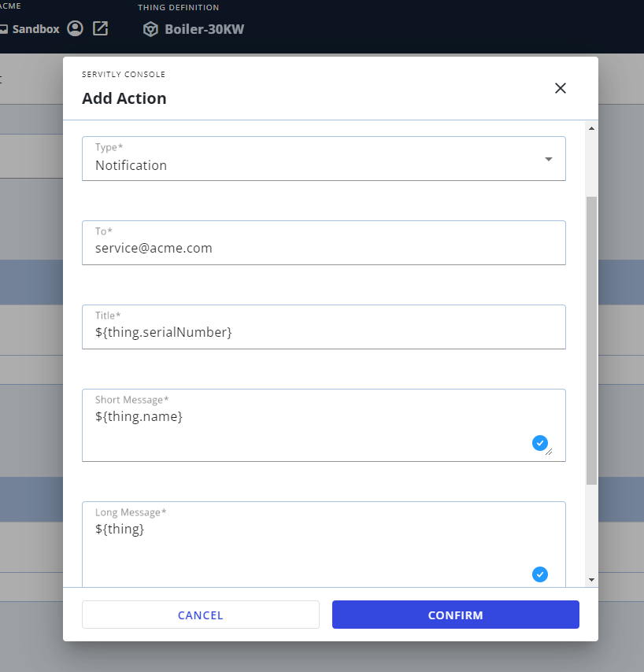Click the blue checkmark in Short Message

tap(539, 443)
